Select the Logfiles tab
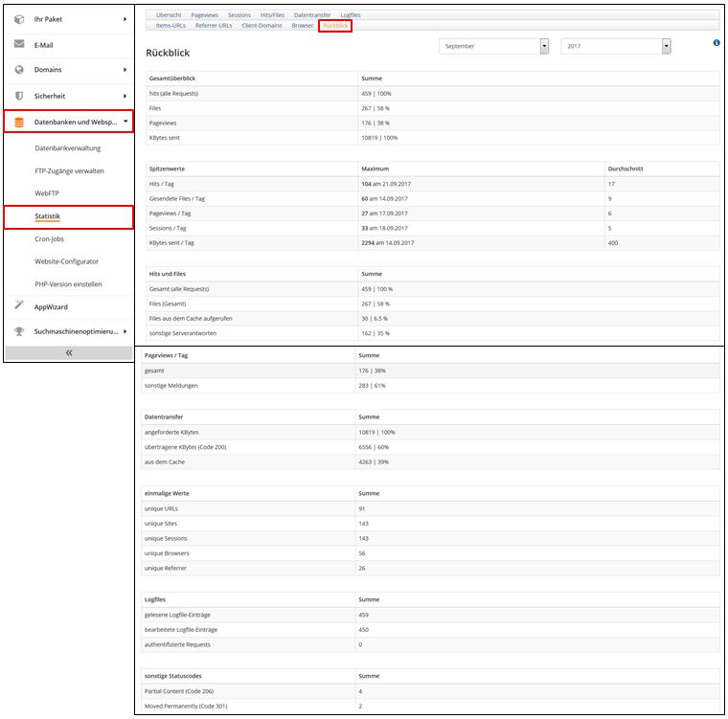 coord(351,15)
